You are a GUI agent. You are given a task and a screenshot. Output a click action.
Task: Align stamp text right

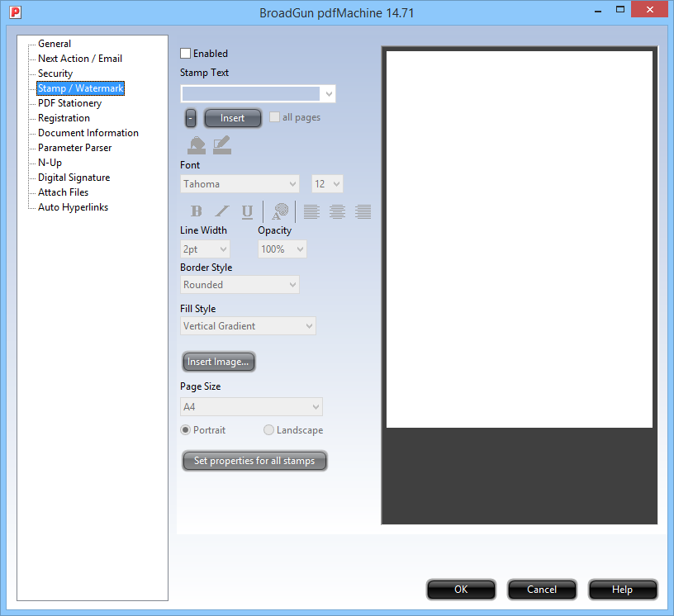click(x=363, y=211)
